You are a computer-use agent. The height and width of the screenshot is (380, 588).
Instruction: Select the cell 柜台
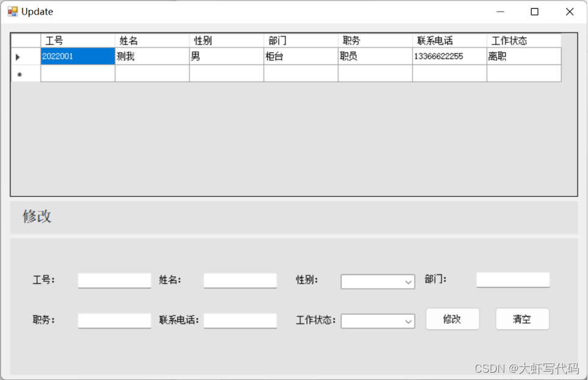[x=301, y=56]
